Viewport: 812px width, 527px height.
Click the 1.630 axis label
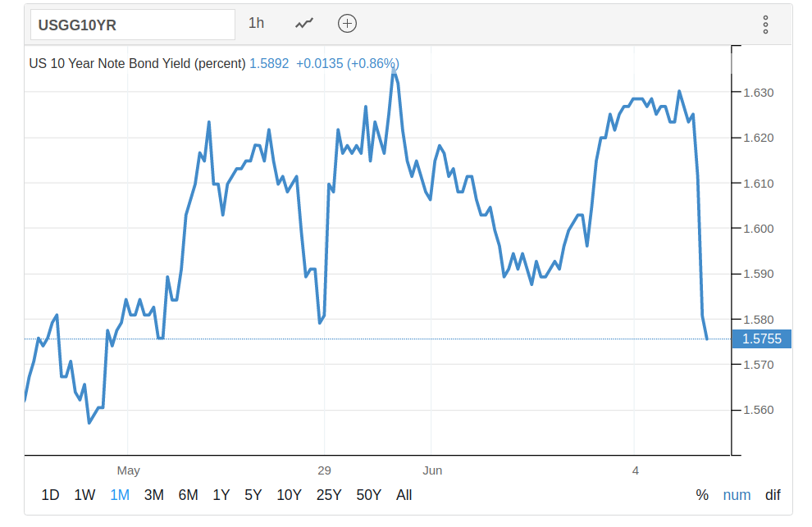coord(759,93)
